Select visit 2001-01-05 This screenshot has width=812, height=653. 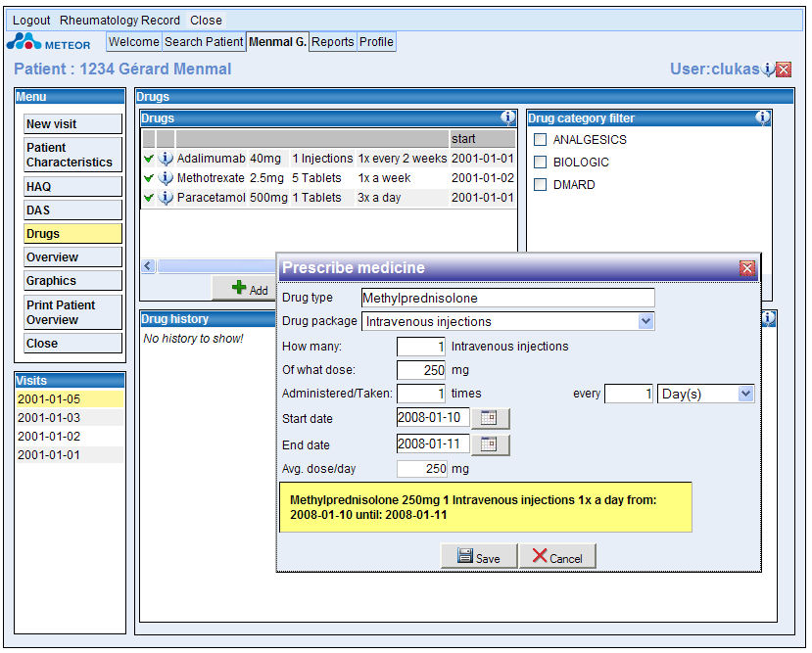pos(70,398)
